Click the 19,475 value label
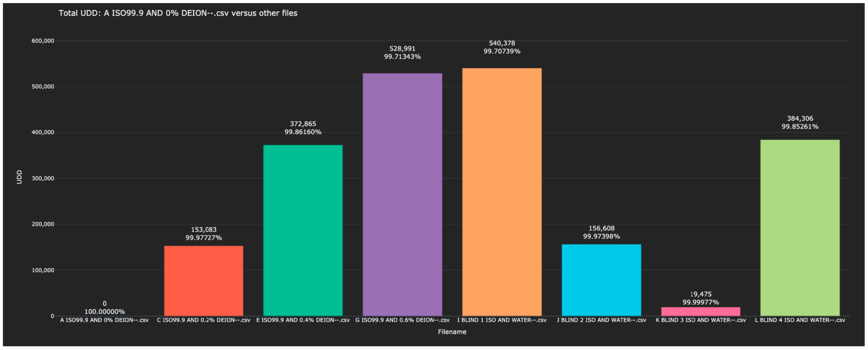Viewport: 868px width, 350px height. click(700, 294)
